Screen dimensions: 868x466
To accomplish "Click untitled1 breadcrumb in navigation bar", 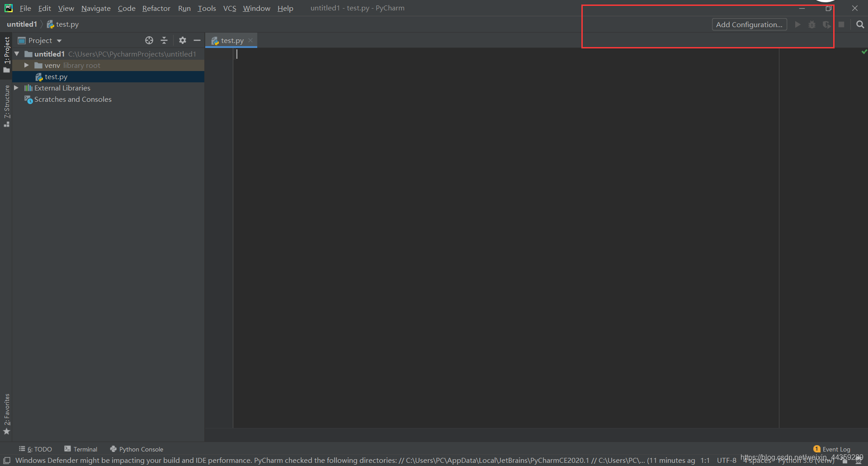I will (22, 24).
